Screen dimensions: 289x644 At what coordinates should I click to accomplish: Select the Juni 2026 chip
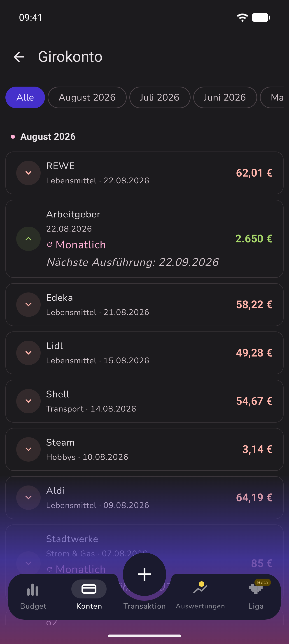coord(225,97)
